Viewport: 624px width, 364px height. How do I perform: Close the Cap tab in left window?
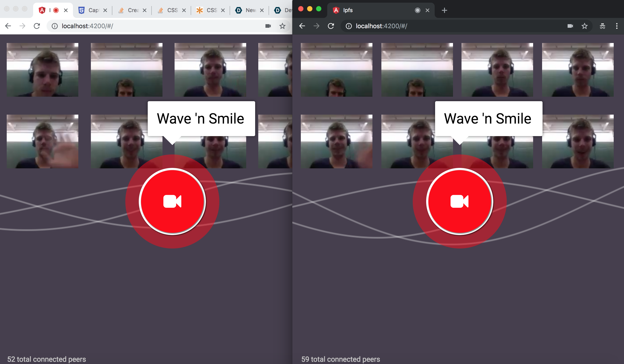(x=105, y=10)
